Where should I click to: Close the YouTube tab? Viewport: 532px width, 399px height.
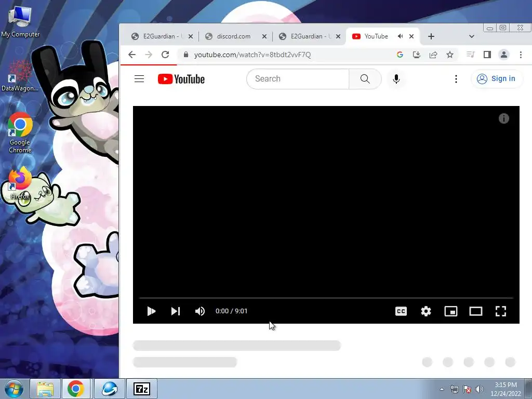tap(411, 36)
